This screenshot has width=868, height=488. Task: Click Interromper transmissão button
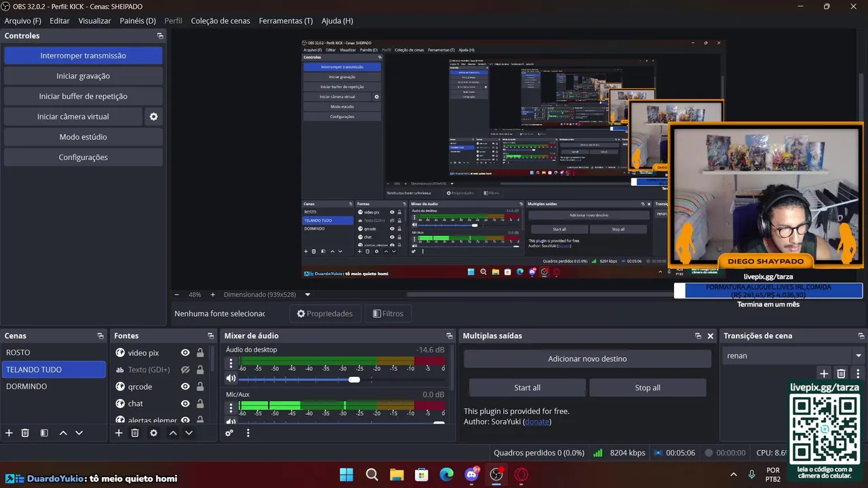[x=83, y=56]
